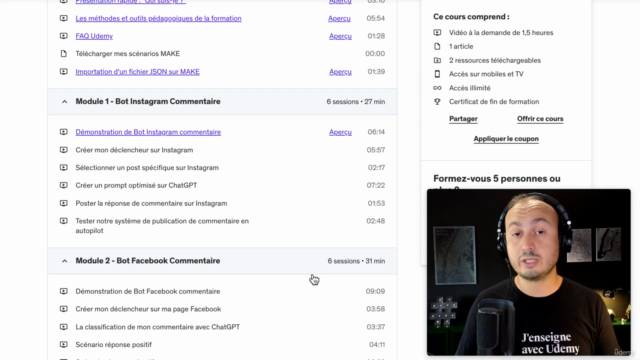Open 'Importation d'un fichier JSON sur MAKE' link
Viewport: 640px width, 360px height.
pos(138,71)
